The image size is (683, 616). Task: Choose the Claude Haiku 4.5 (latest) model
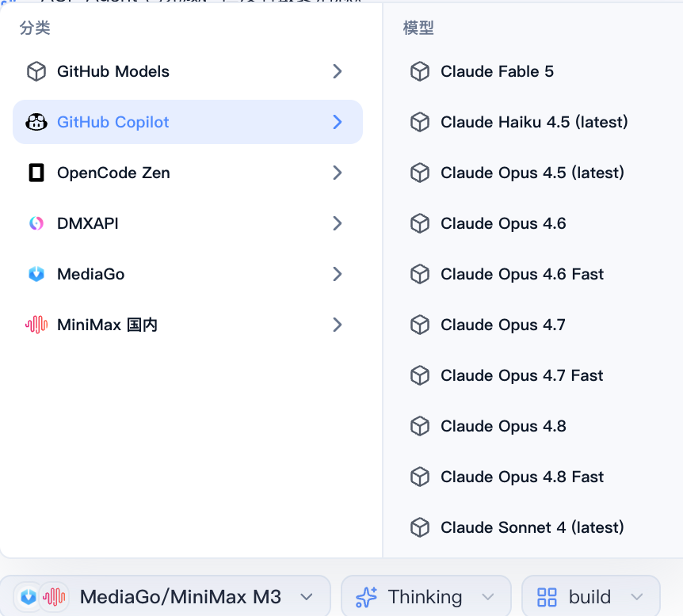538,122
